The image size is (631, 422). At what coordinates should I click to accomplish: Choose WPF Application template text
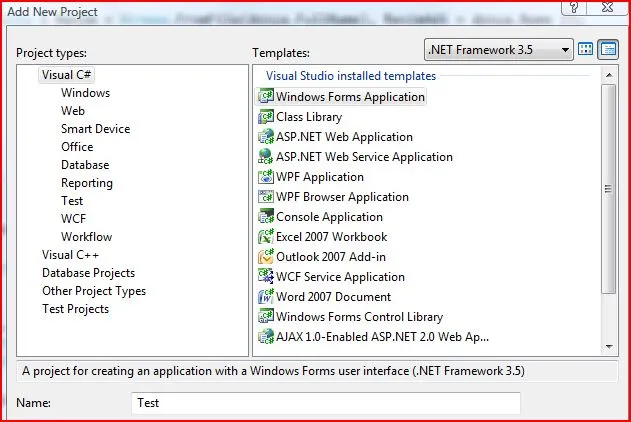point(320,177)
